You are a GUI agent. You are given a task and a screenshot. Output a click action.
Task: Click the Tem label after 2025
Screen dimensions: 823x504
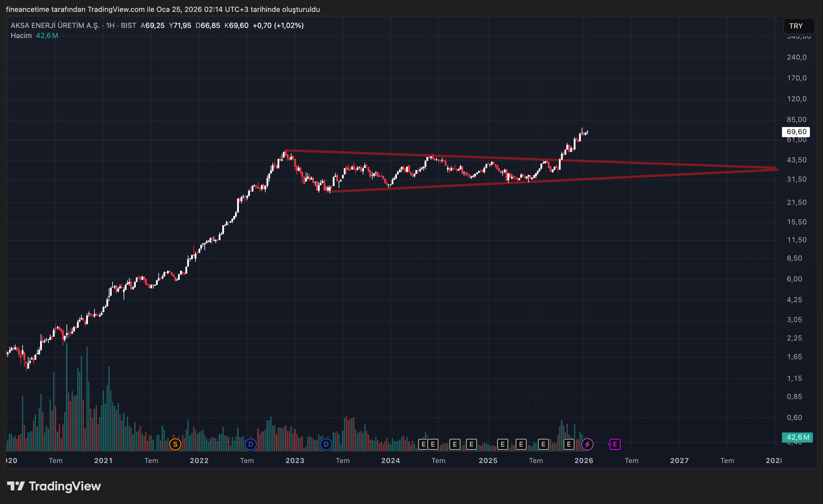pos(536,460)
